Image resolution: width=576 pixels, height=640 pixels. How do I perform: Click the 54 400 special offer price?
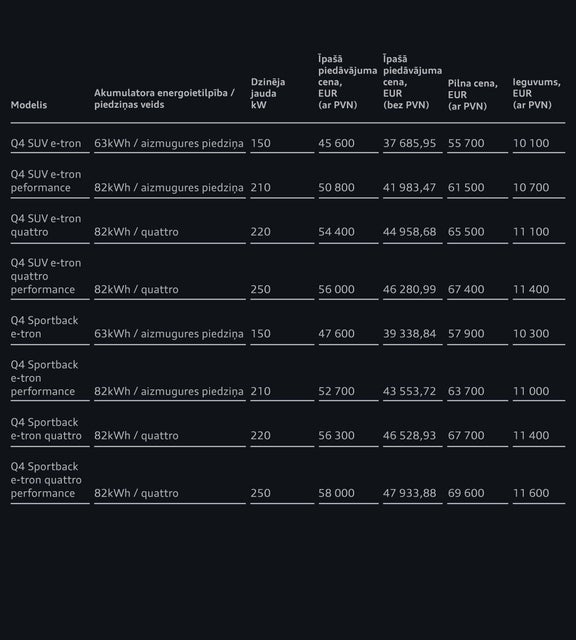(x=336, y=232)
